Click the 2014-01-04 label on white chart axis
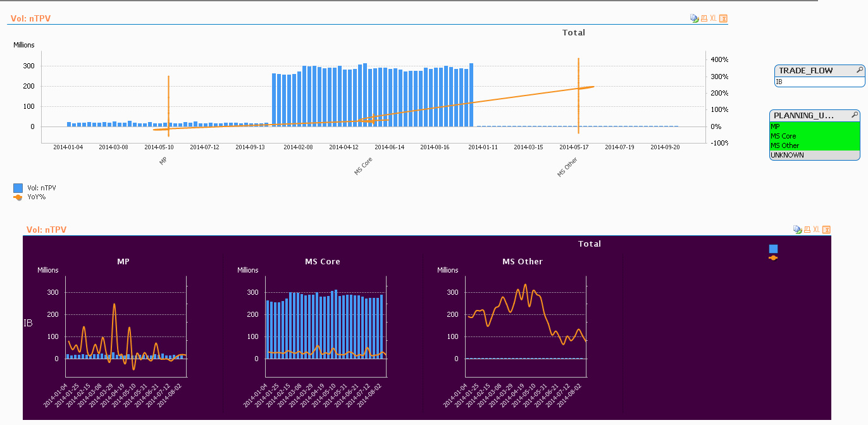 pyautogui.click(x=68, y=147)
